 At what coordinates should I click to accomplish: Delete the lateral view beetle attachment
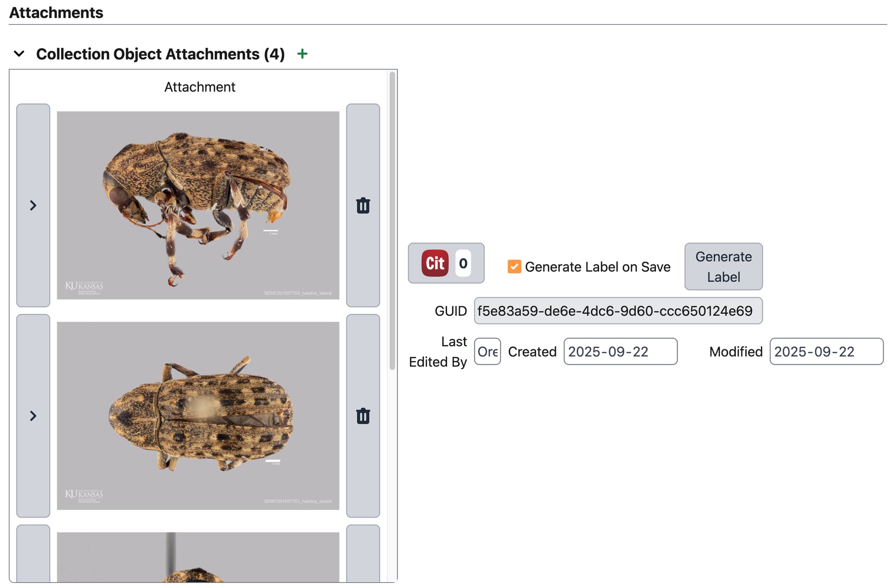[363, 205]
